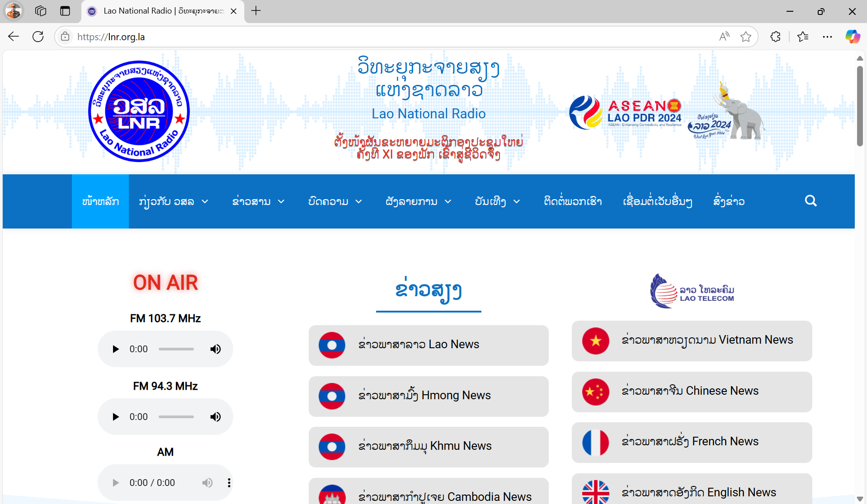The image size is (867, 504).
Task: Click the Read aloud icon in address bar
Action: pyautogui.click(x=724, y=37)
